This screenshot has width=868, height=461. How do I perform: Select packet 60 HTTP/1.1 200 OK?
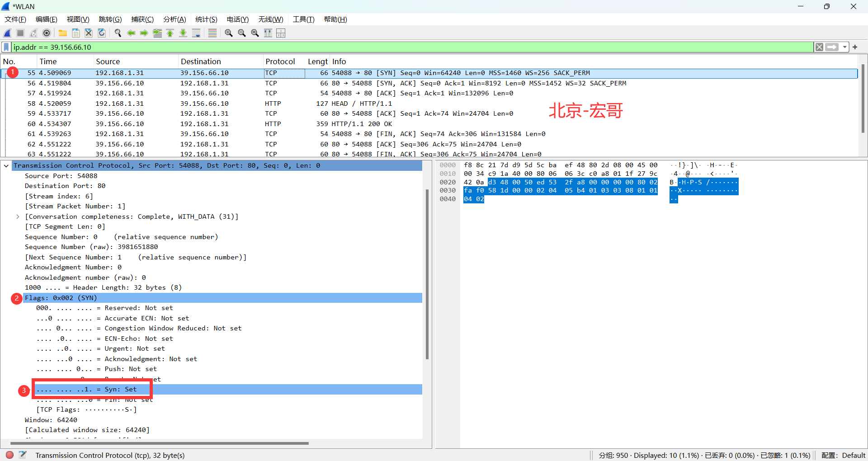pos(429,124)
